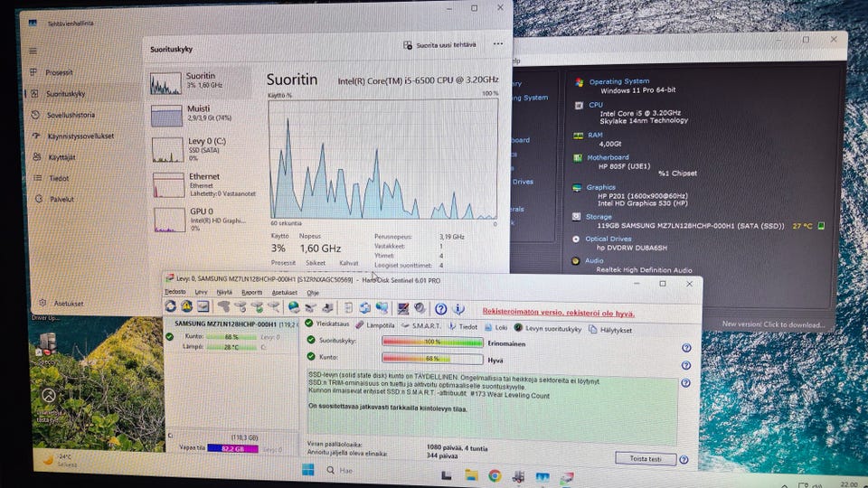The image size is (868, 488).
Task: Click help icon beside Toista testi button
Action: tap(684, 460)
